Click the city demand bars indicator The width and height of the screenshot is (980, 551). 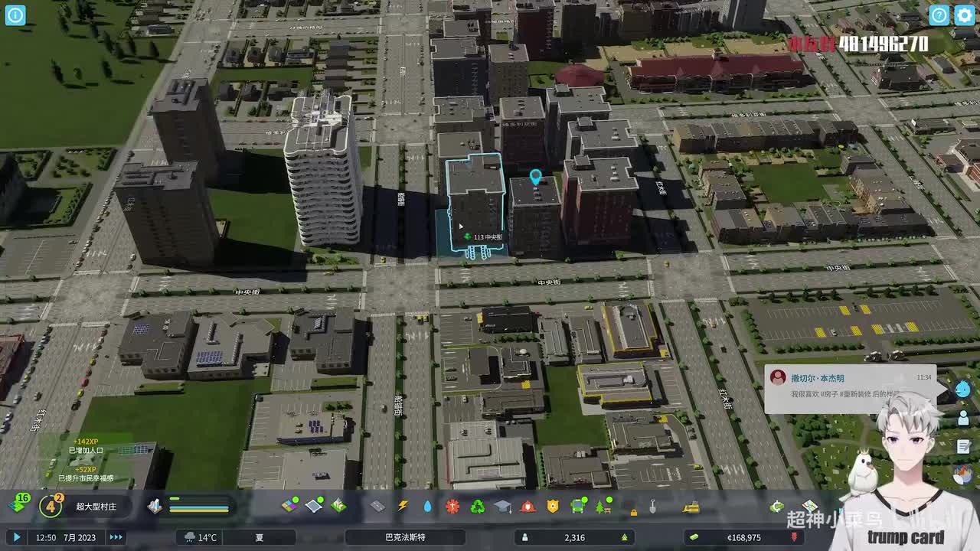tap(199, 505)
